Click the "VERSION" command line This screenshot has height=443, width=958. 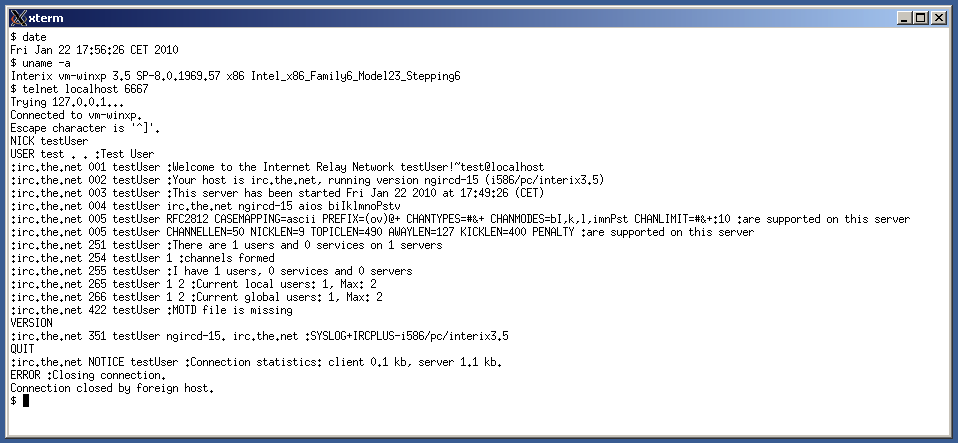point(31,323)
